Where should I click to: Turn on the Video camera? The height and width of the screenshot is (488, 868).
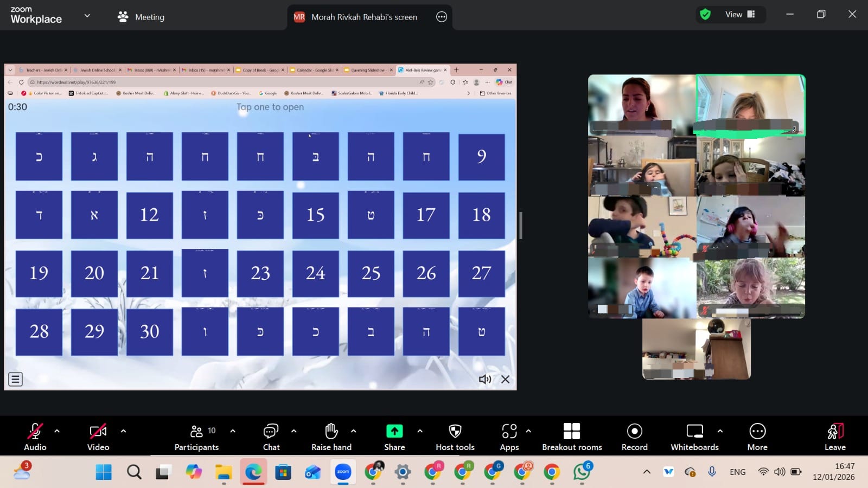(98, 432)
